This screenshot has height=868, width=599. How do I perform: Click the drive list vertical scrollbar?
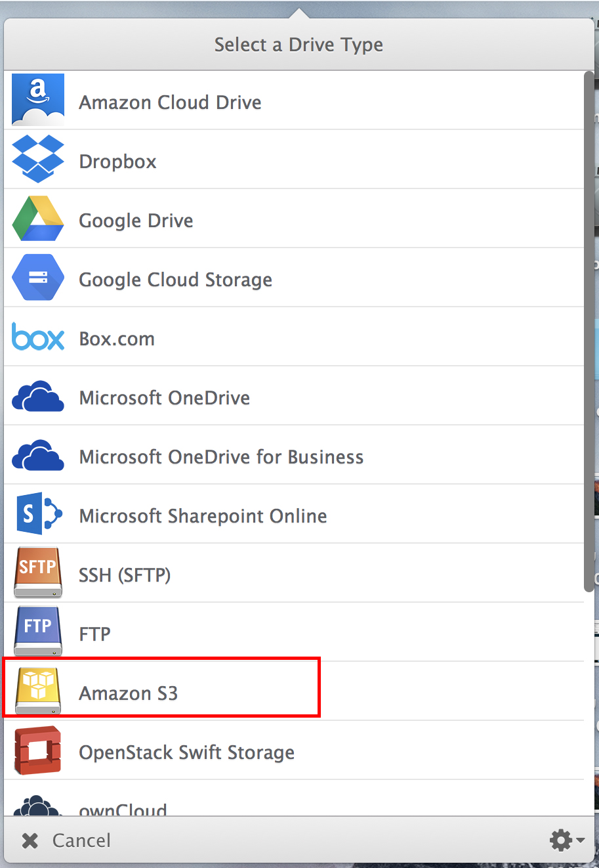click(589, 332)
